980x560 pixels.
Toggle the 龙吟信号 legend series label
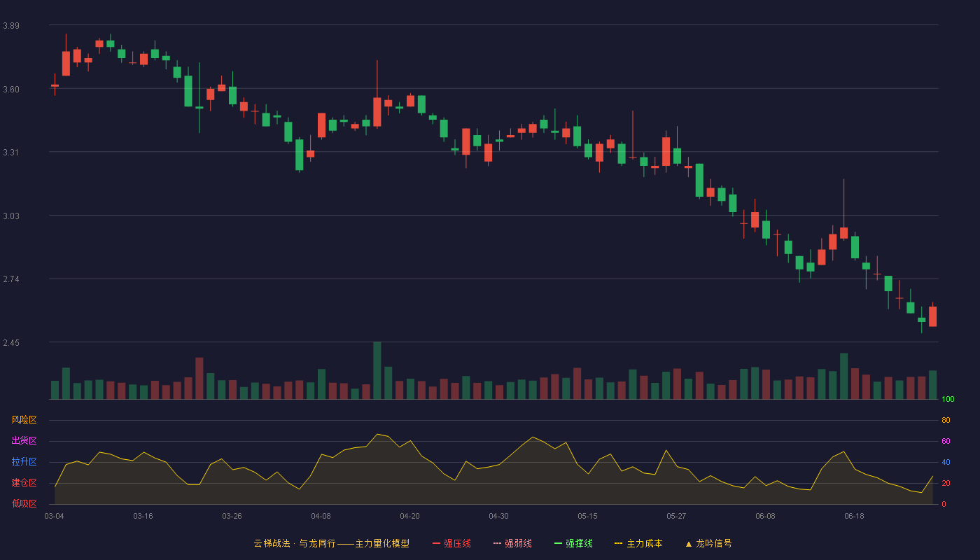[714, 543]
